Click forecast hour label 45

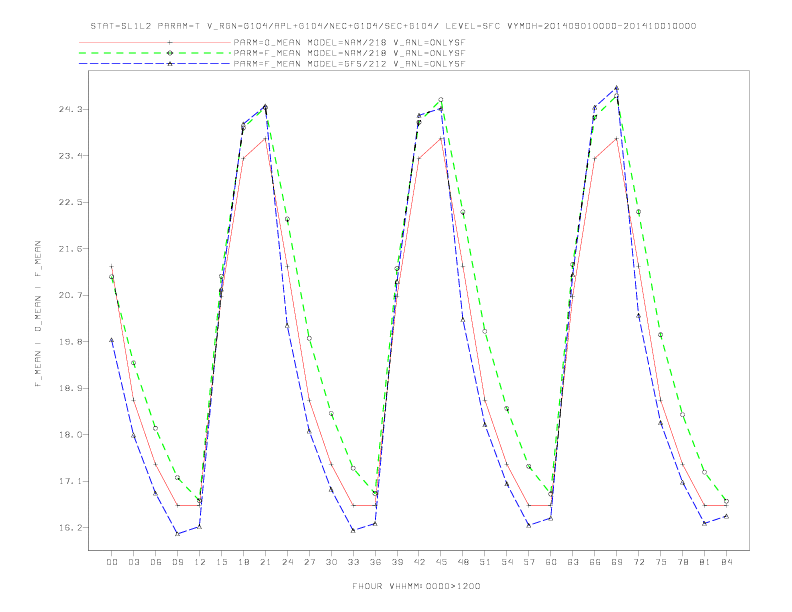(441, 562)
